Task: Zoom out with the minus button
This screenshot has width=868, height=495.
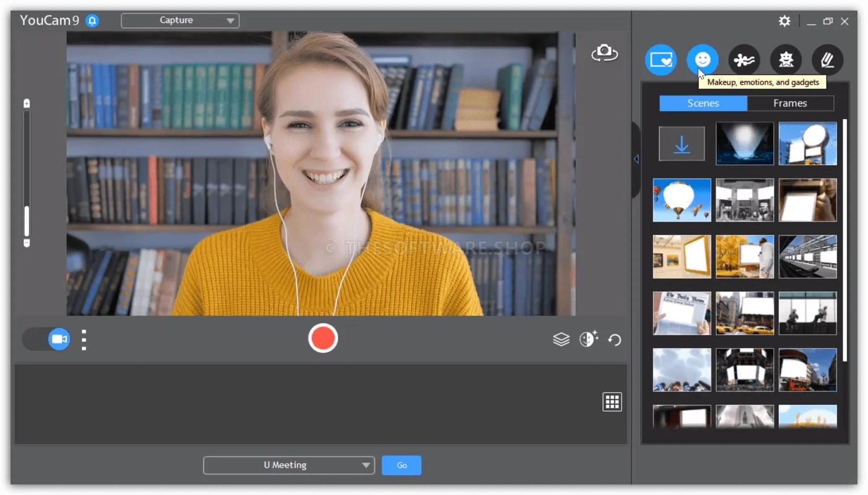Action: click(x=27, y=243)
